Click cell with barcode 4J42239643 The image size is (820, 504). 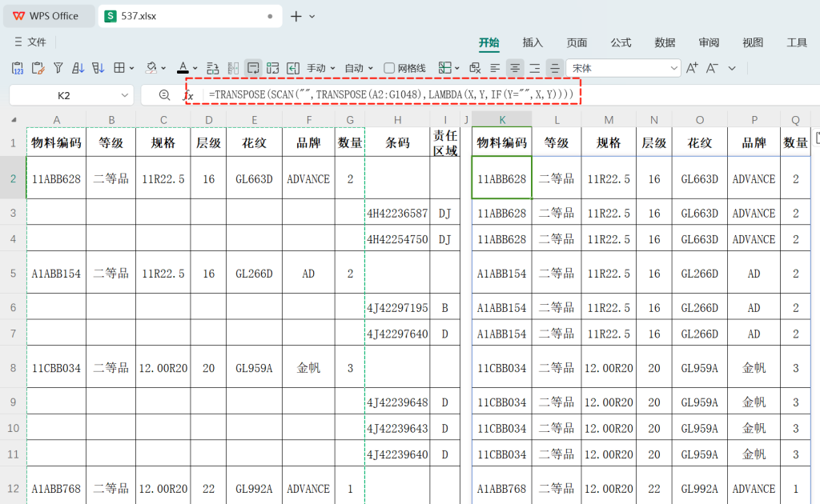(397, 428)
